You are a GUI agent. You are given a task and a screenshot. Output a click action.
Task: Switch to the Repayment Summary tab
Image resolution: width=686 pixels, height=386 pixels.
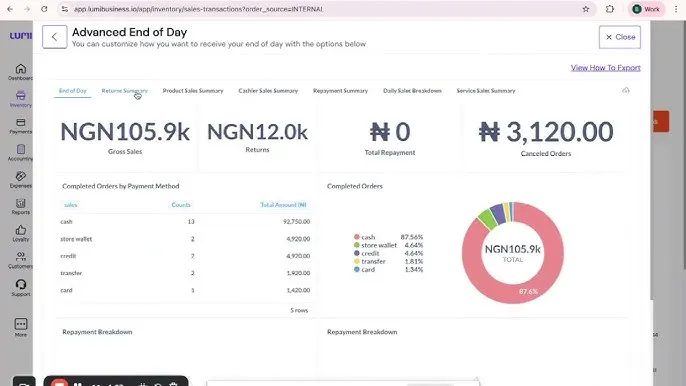click(340, 91)
